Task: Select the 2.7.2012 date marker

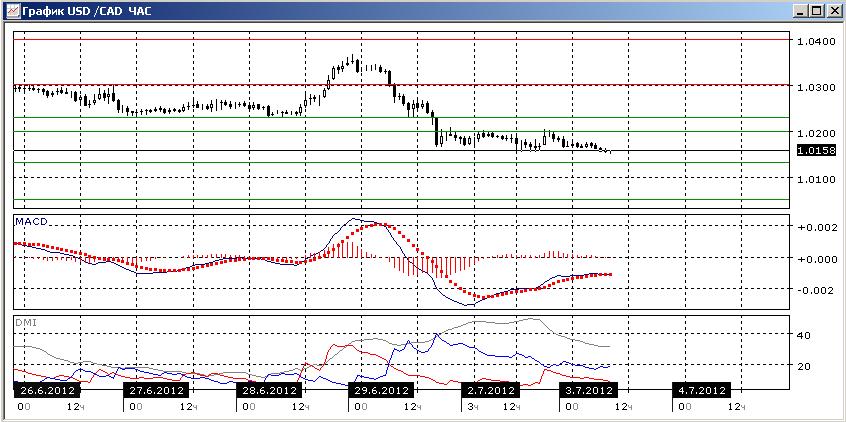Action: (x=490, y=390)
